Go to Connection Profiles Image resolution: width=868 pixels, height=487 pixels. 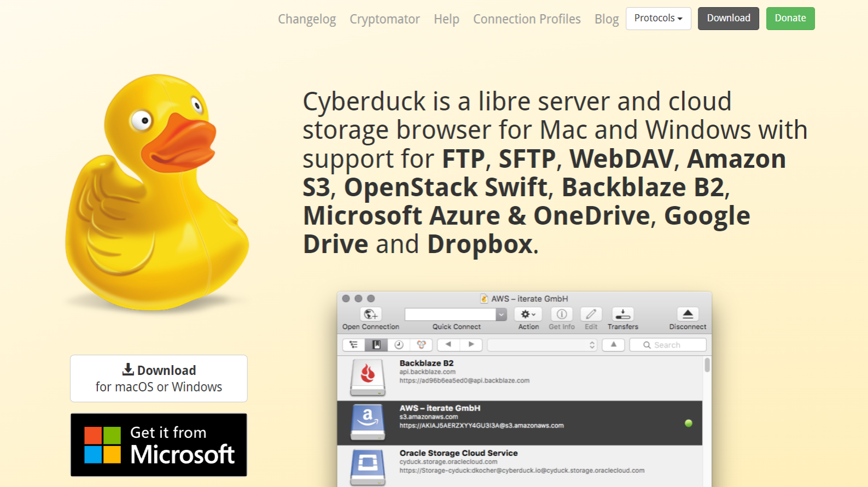(527, 19)
